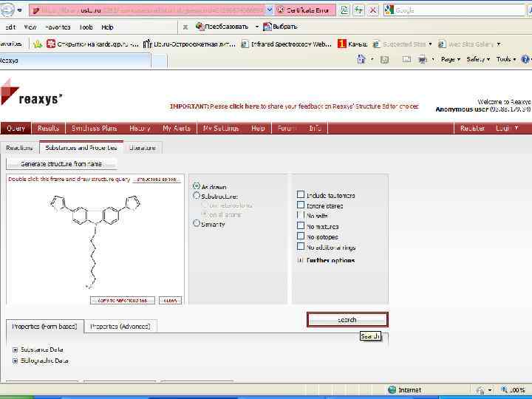532x399 pixels.
Task: Open the History menu tab
Action: click(140, 129)
